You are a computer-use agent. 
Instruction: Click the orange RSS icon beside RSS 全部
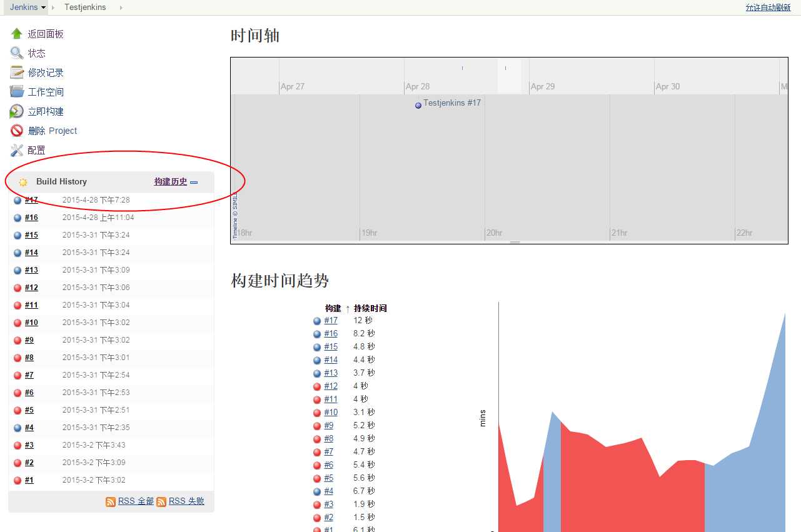pyautogui.click(x=111, y=502)
